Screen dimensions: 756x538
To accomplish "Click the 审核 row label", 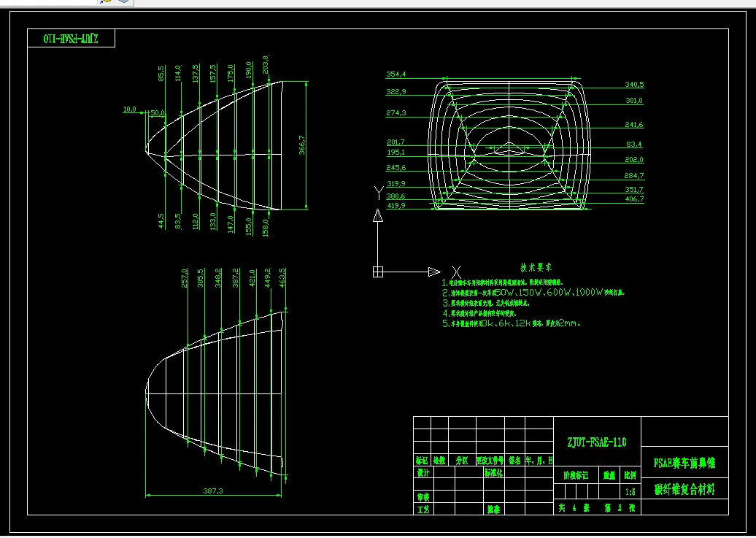I will (423, 496).
